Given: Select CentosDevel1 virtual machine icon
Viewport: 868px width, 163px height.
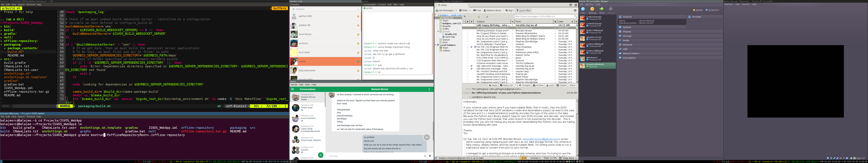Looking at the screenshot, I should tap(583, 18).
